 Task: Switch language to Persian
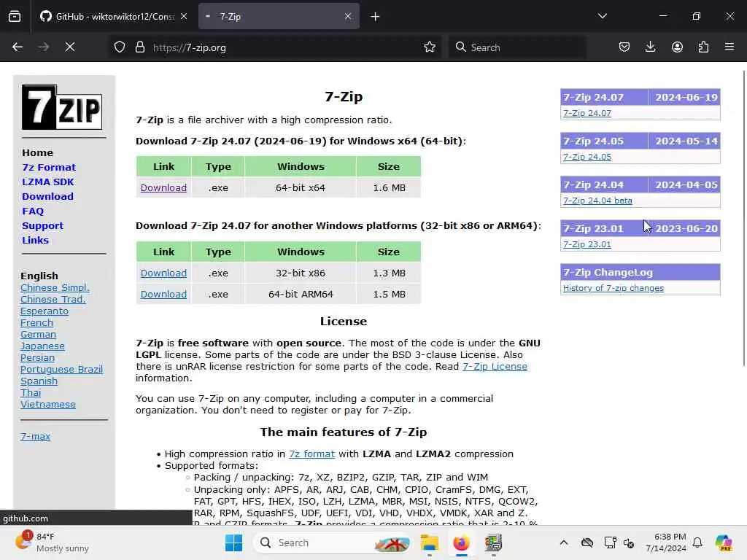(x=37, y=357)
